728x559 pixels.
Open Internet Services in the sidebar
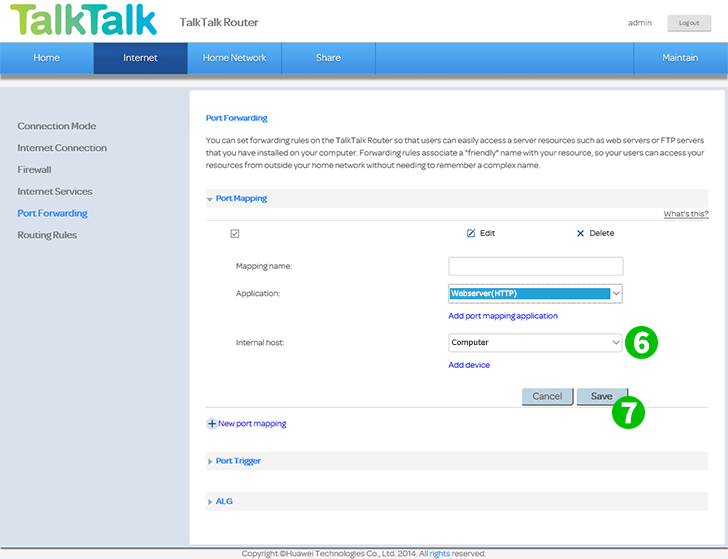tap(55, 191)
